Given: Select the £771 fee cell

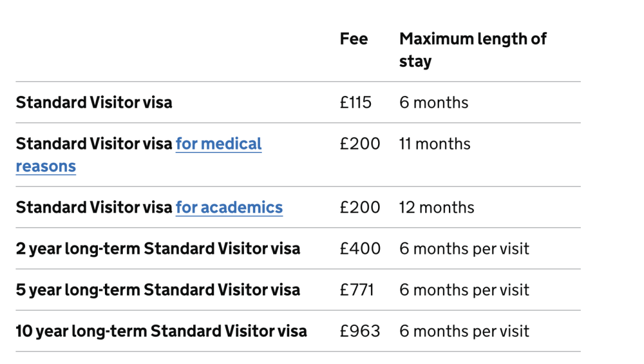Looking at the screenshot, I should pos(357,290).
